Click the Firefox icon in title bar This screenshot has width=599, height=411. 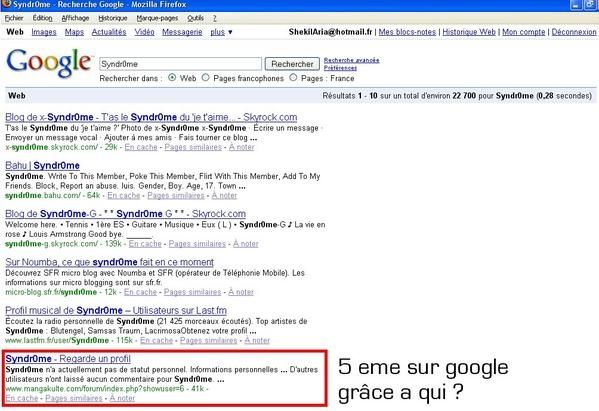6,4
